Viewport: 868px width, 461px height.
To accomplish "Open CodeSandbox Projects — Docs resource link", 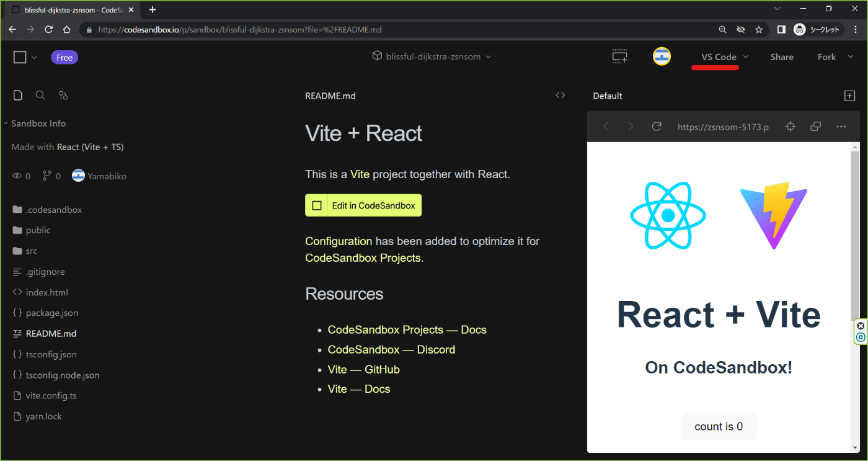I will pyautogui.click(x=407, y=329).
